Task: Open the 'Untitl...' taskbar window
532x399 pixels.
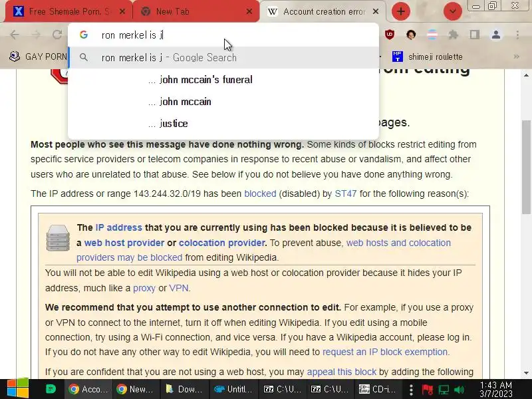Action: (233, 389)
